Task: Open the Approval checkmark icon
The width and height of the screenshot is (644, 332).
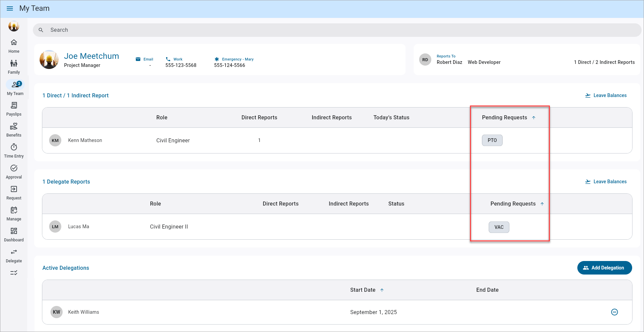Action: 14,168
